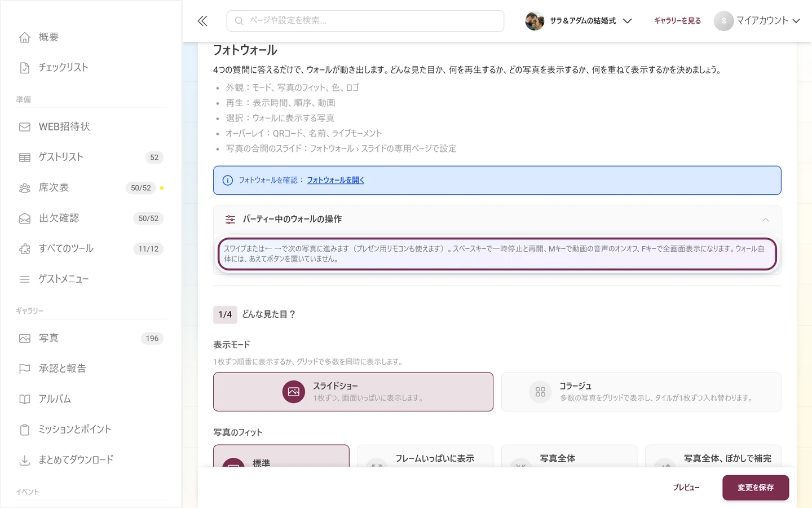Viewport: 812px width, 508px height.
Task: Click the すべてのツール puzzle icon
Action: 25,249
